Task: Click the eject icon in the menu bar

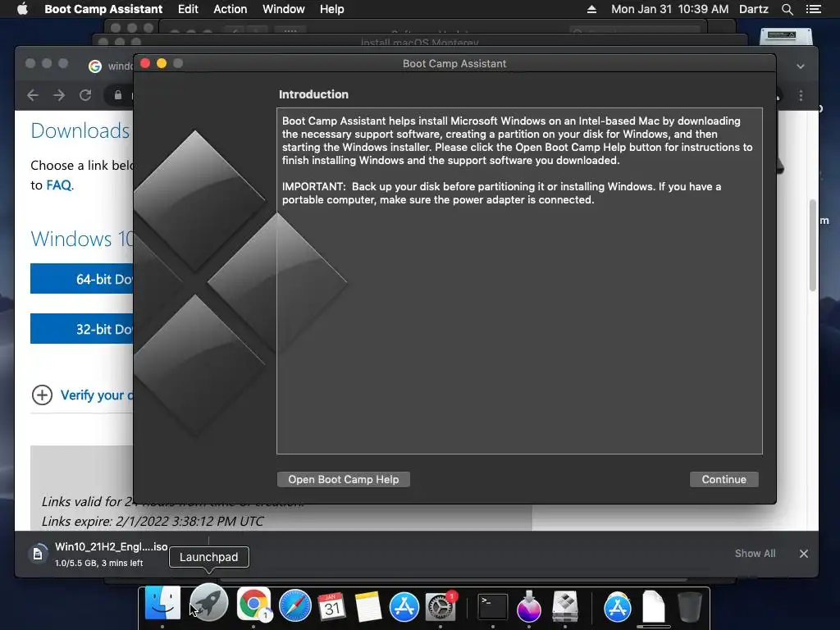Action: pos(591,9)
